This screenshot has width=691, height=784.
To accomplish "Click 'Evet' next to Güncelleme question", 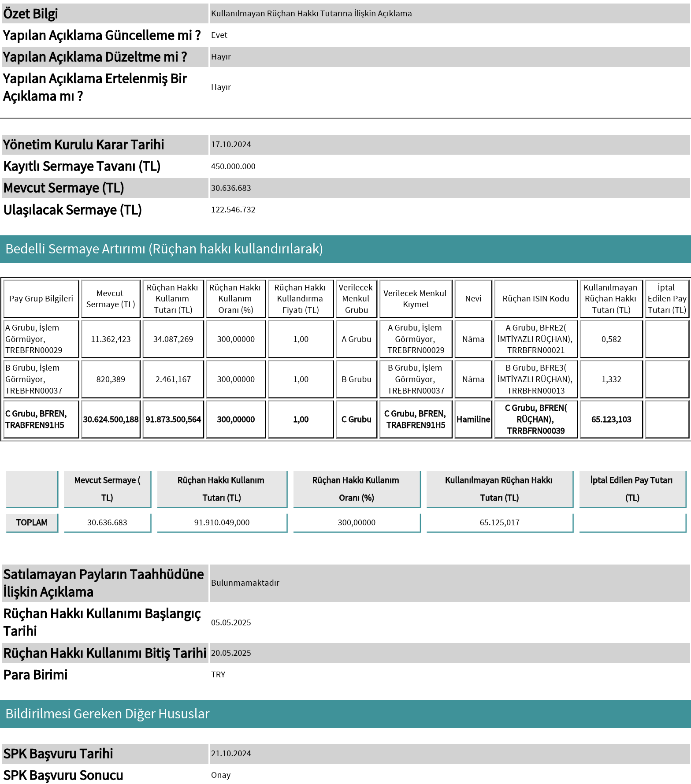I will tap(219, 35).
